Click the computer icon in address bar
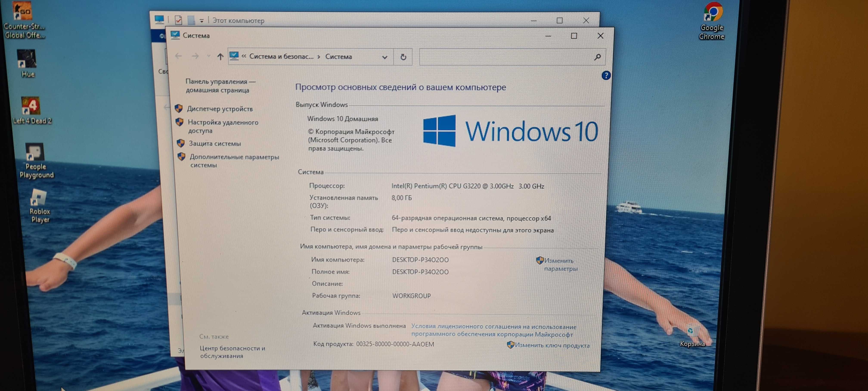The image size is (868, 391). point(234,56)
